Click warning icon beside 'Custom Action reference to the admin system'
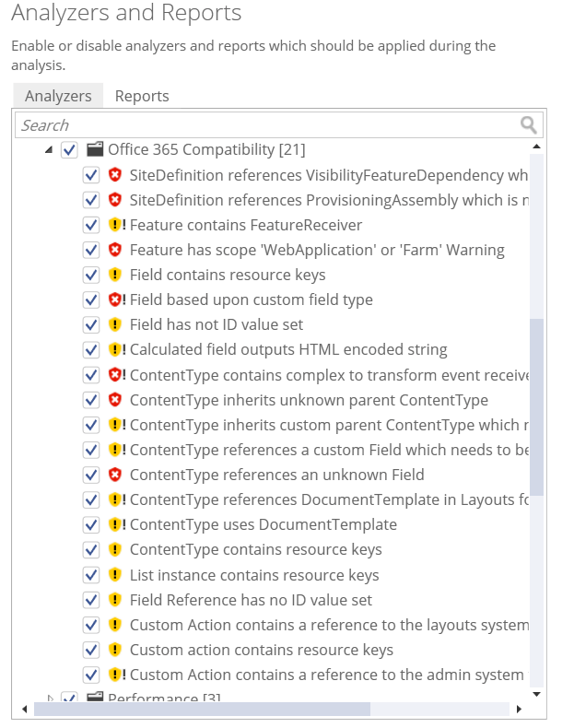 tap(116, 675)
